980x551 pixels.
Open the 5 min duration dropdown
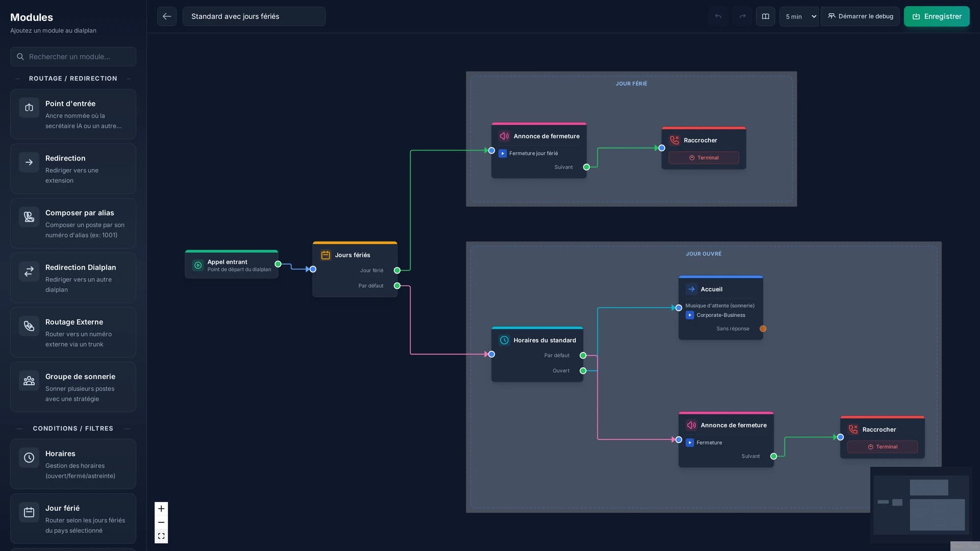pos(799,16)
